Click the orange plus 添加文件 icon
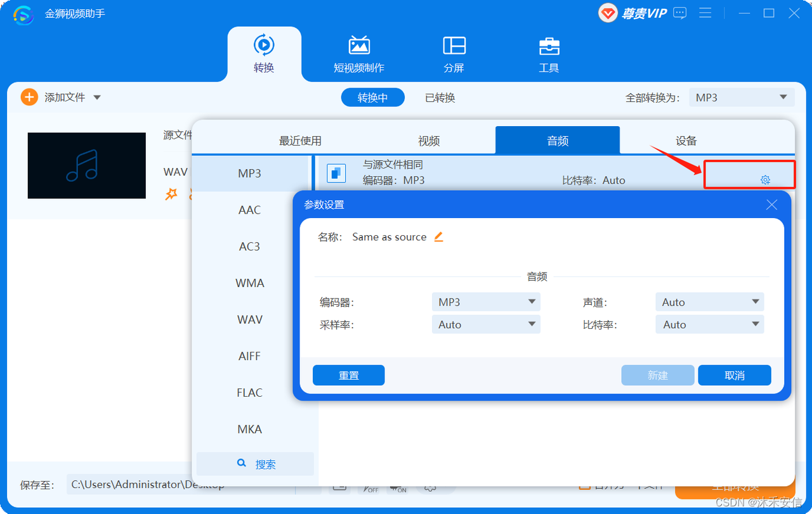This screenshot has width=812, height=514. pos(29,97)
